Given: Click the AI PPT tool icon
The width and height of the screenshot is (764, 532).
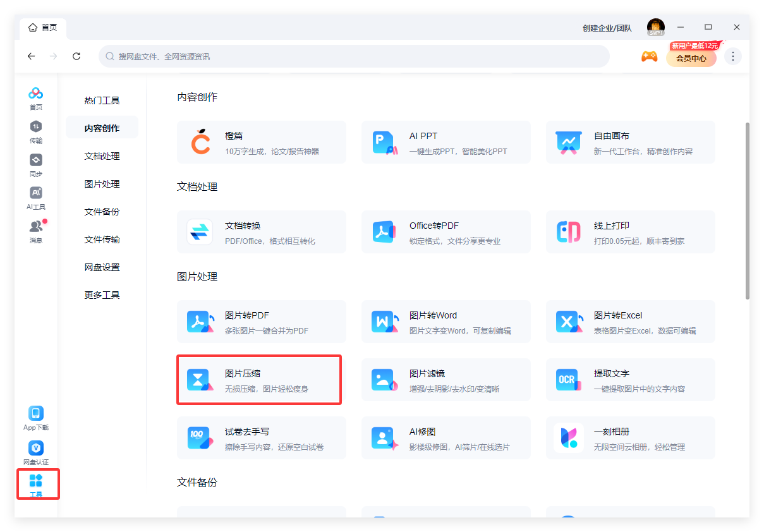Looking at the screenshot, I should tap(385, 143).
